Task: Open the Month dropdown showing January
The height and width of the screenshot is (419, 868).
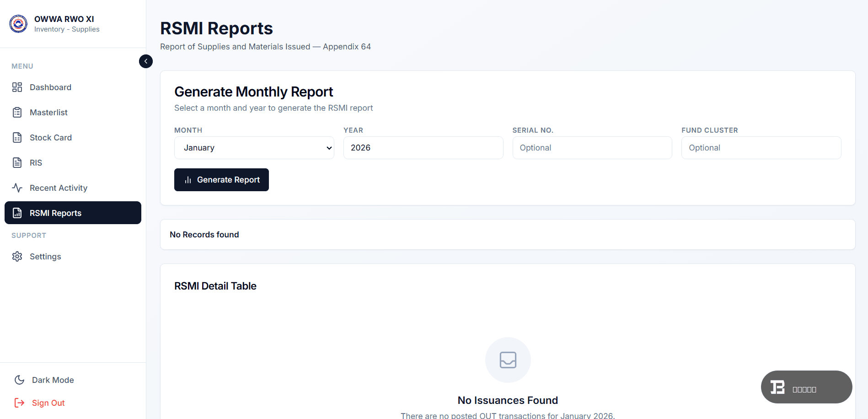Action: [254, 148]
